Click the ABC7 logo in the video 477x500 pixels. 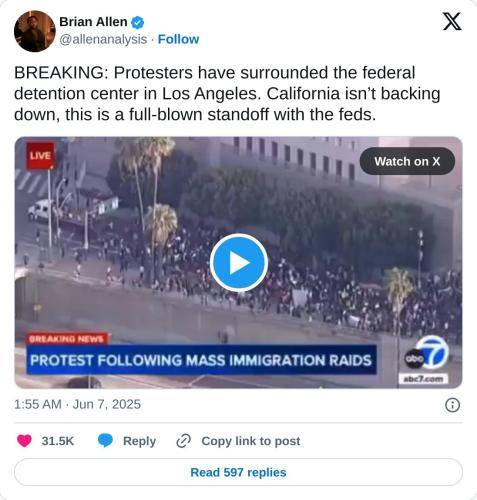[x=427, y=357]
